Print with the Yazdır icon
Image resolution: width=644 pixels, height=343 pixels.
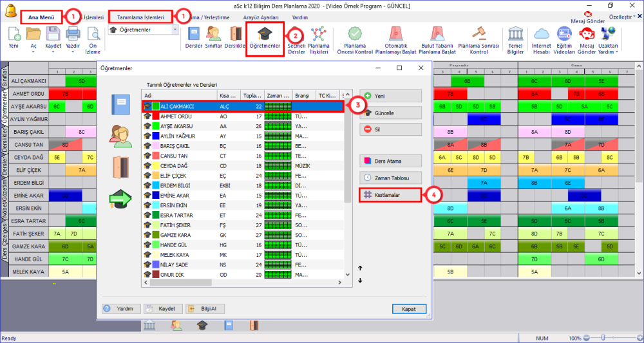73,34
